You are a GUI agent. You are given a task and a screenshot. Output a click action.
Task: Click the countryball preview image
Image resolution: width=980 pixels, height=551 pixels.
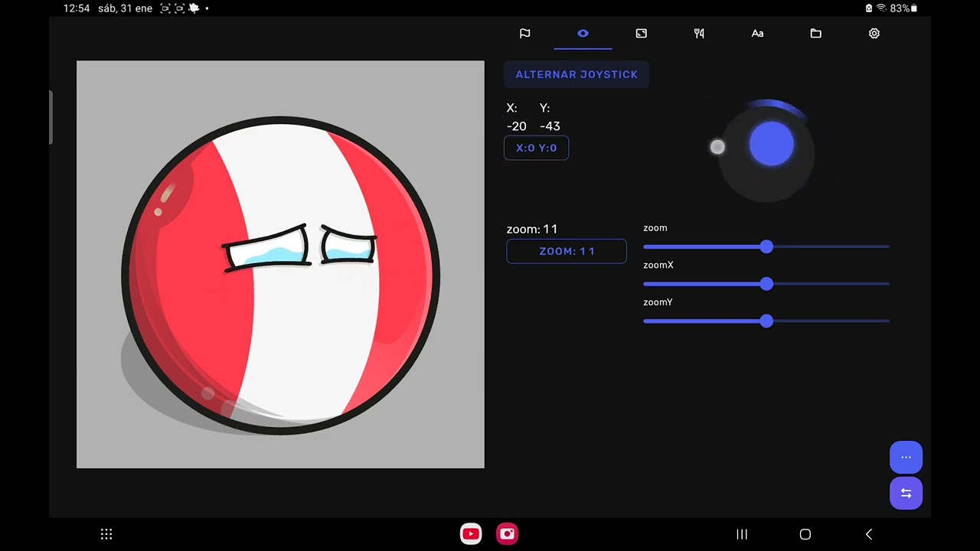click(280, 265)
